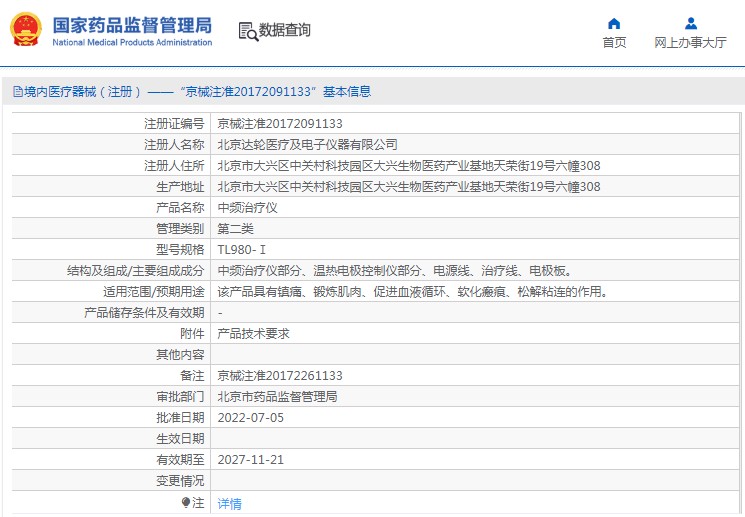Click the 适用范围/预期用途 label
745x517 pixels.
(153, 292)
